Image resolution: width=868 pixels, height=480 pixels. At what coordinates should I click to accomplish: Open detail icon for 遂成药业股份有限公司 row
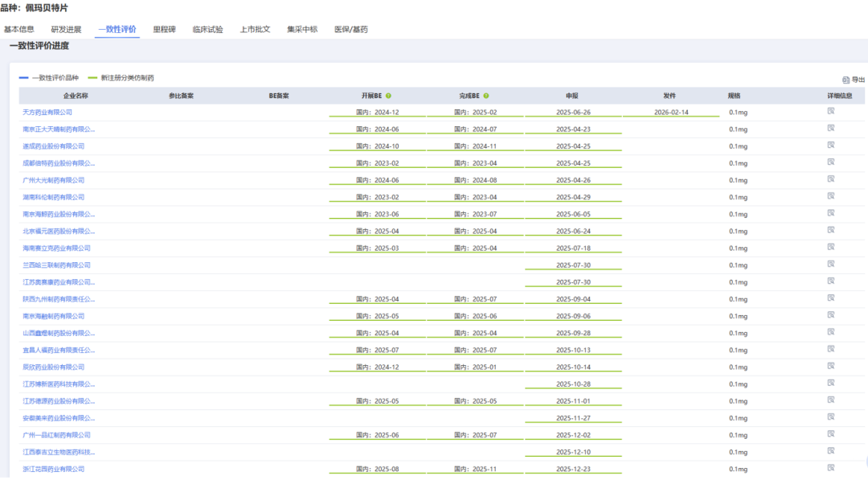[x=831, y=146]
